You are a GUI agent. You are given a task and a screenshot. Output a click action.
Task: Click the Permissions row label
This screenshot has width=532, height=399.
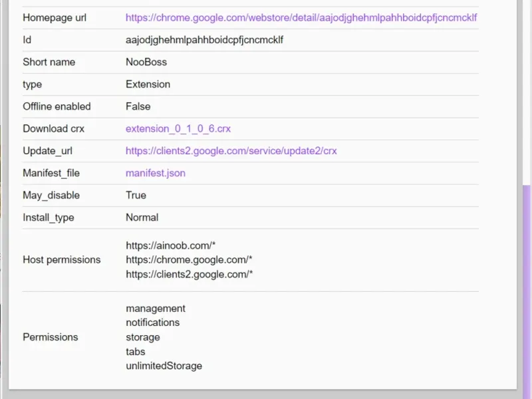tap(51, 337)
